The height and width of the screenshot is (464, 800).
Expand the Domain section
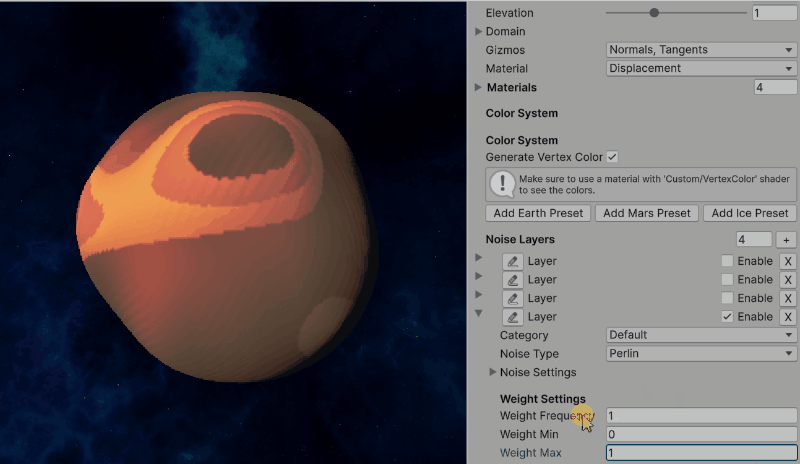pyautogui.click(x=479, y=32)
